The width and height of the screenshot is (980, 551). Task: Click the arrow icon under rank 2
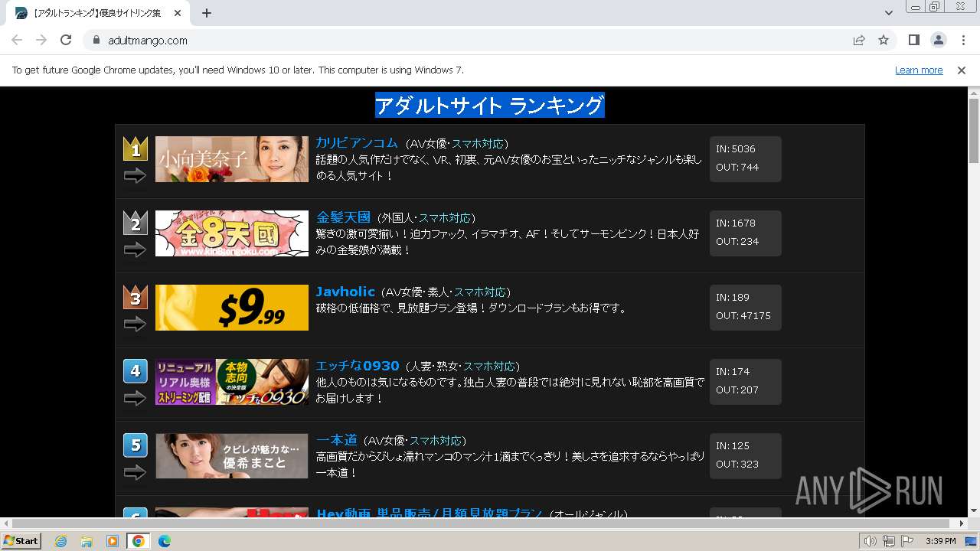[x=135, y=250]
